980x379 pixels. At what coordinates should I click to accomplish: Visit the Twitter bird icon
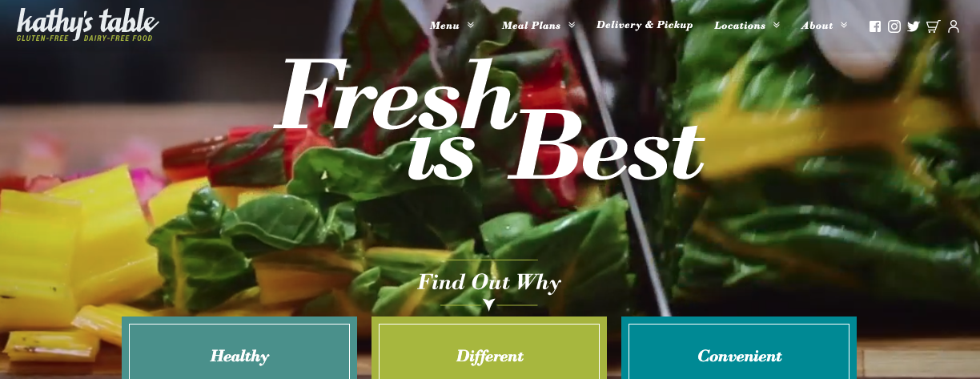point(914,26)
